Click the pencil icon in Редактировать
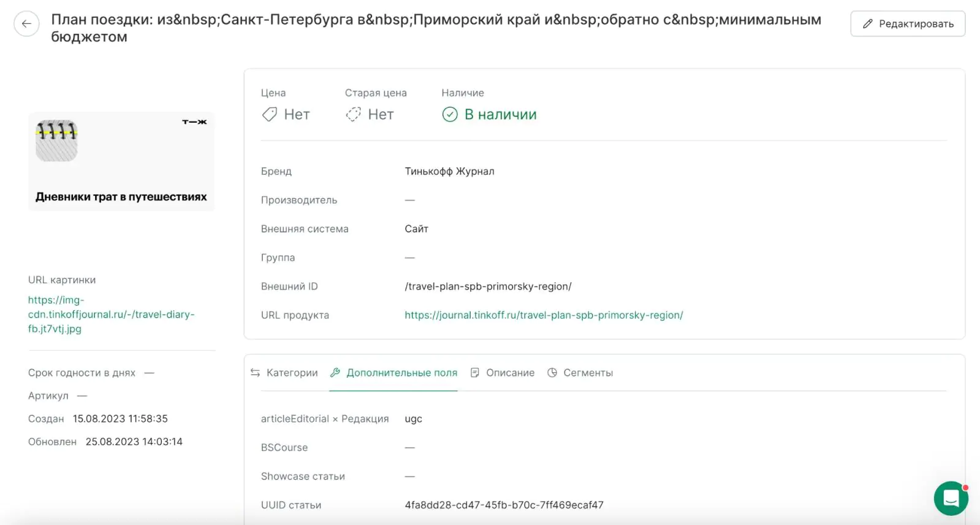This screenshot has height=525, width=980. [x=867, y=24]
